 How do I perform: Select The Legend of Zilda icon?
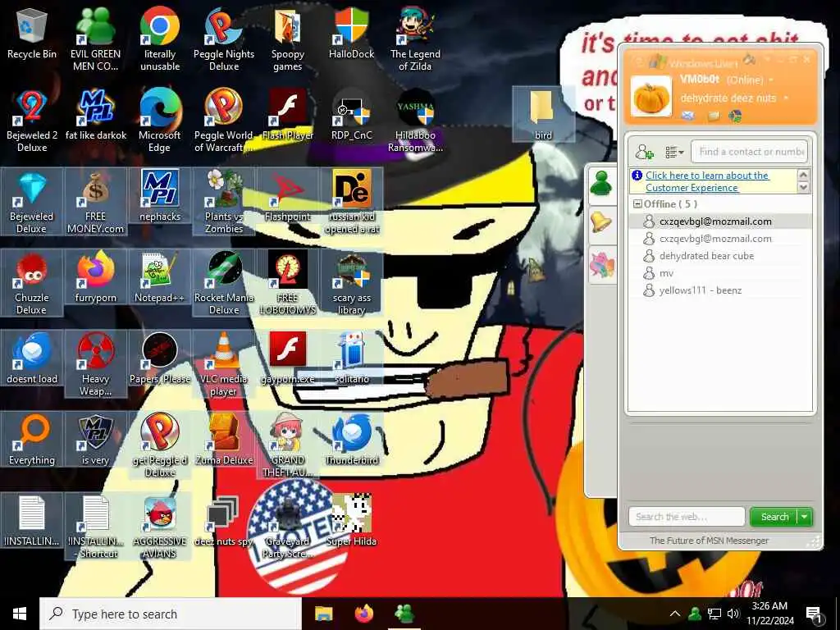[x=415, y=39]
